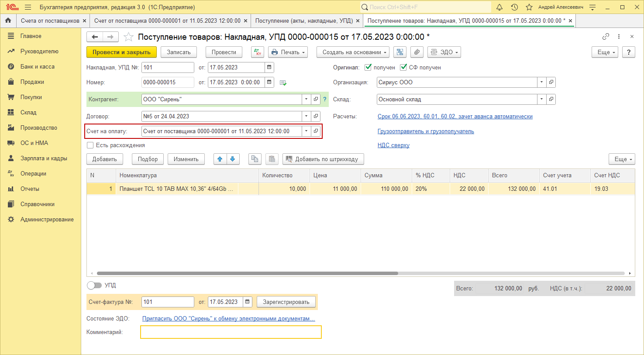This screenshot has height=355, width=644.
Task: Go back with the left arrow button
Action: (x=95, y=37)
